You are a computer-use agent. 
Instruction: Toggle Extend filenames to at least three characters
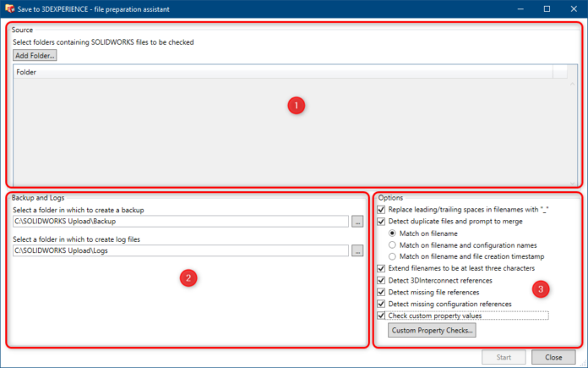381,268
